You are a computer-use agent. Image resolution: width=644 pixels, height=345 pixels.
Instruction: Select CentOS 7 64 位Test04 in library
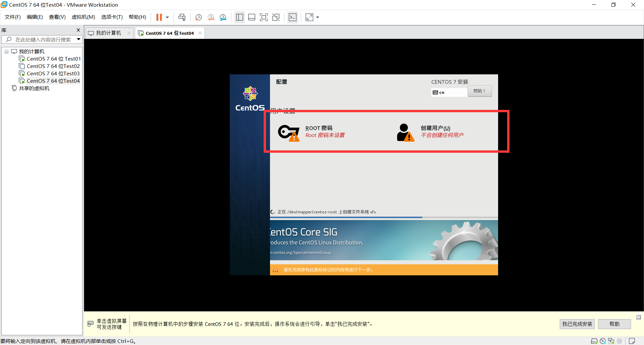point(53,81)
